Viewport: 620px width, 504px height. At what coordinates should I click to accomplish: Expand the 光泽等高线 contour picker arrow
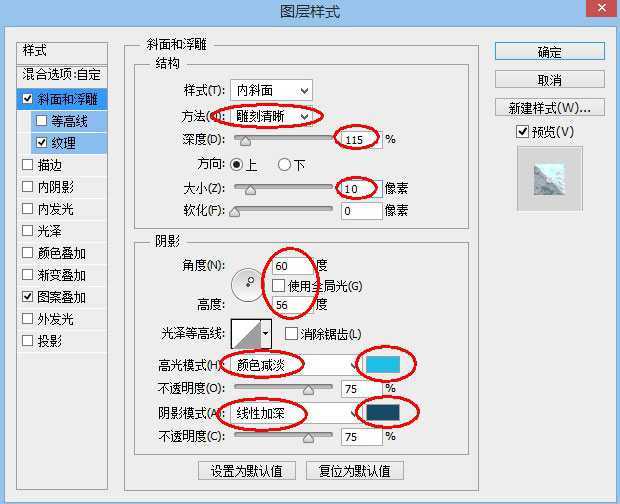pos(266,333)
